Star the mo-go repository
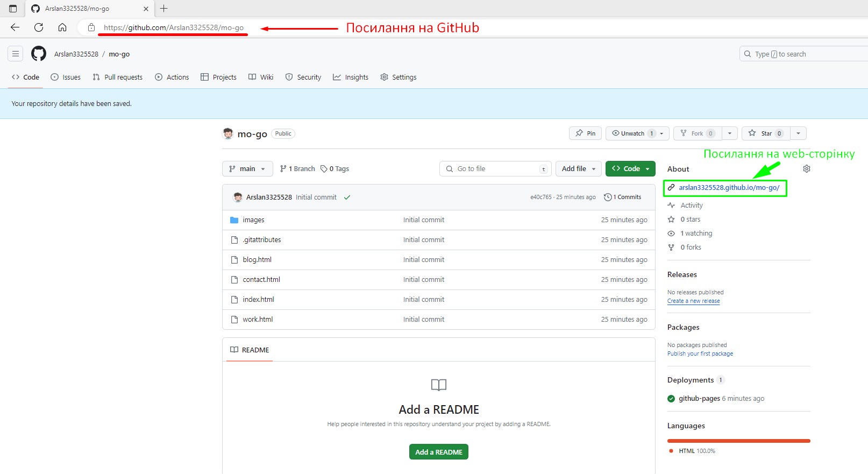Screen dimensions: 868x474 click(765, 133)
